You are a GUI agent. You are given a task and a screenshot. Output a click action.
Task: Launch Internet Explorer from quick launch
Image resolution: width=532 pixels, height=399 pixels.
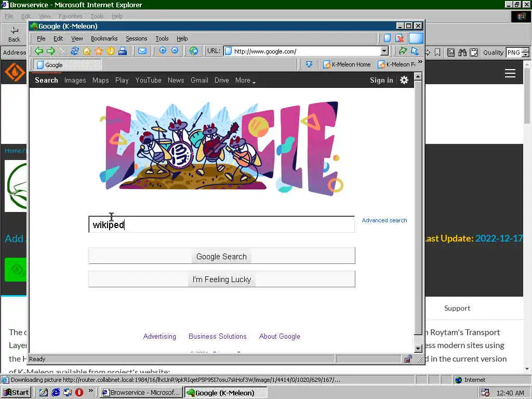56,392
